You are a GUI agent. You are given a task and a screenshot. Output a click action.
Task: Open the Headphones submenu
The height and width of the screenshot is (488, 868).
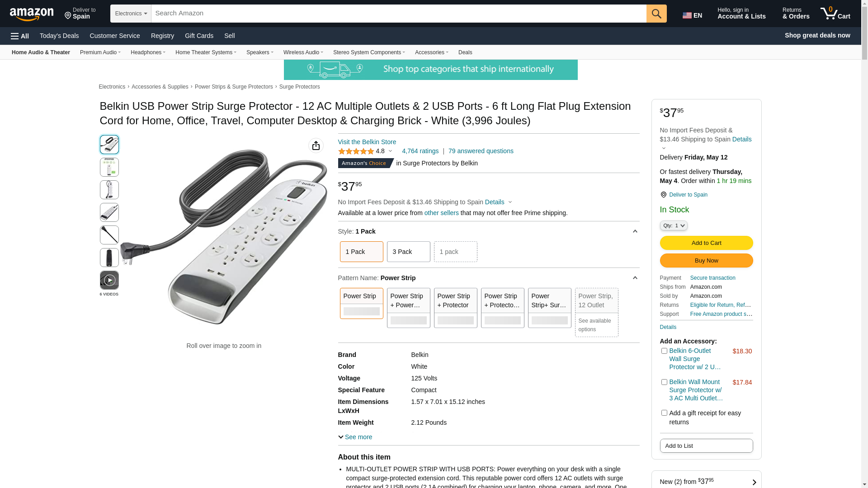[x=148, y=52]
